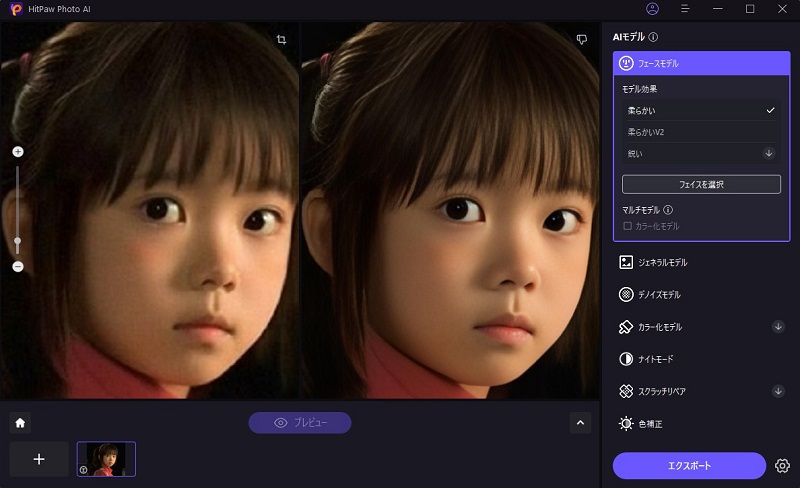The width and height of the screenshot is (800, 488).
Task: Choose the 柔らかい model effect
Action: click(700, 110)
